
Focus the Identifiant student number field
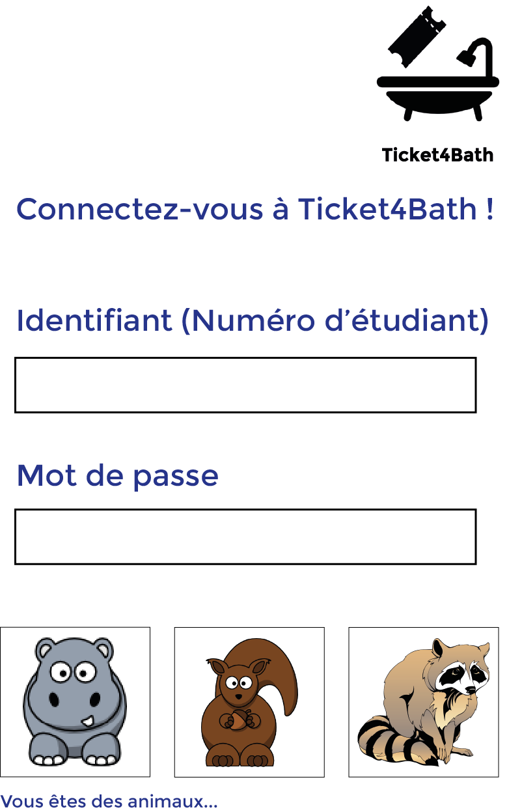pyautogui.click(x=245, y=385)
